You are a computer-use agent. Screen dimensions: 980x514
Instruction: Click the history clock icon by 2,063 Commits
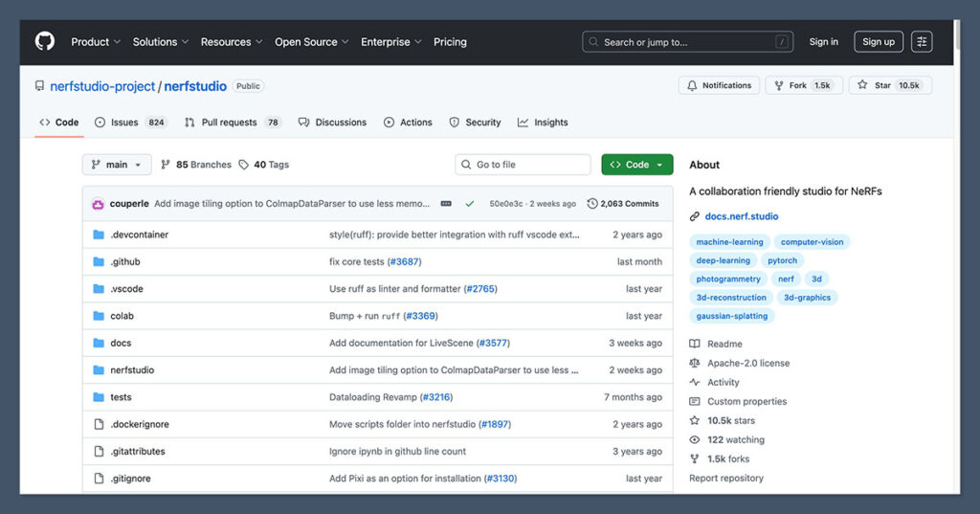point(591,204)
